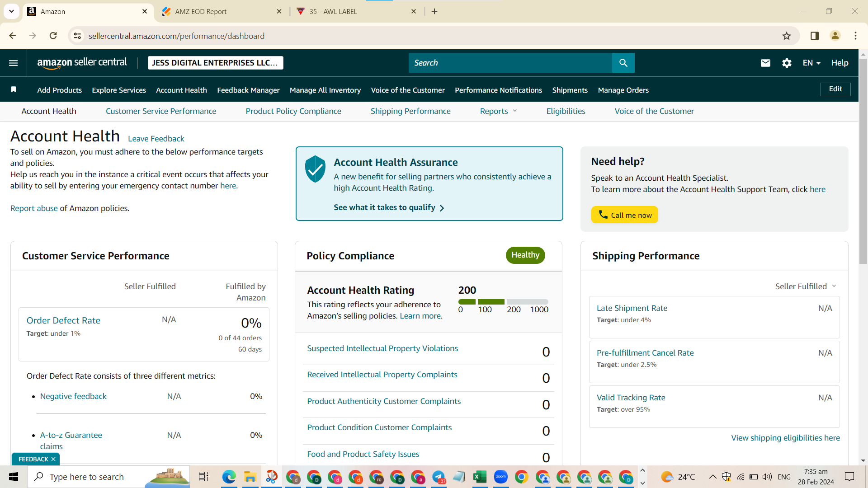Open the Notepad taskbar icon
Viewport: 868px width, 488px height.
pyautogui.click(x=459, y=477)
